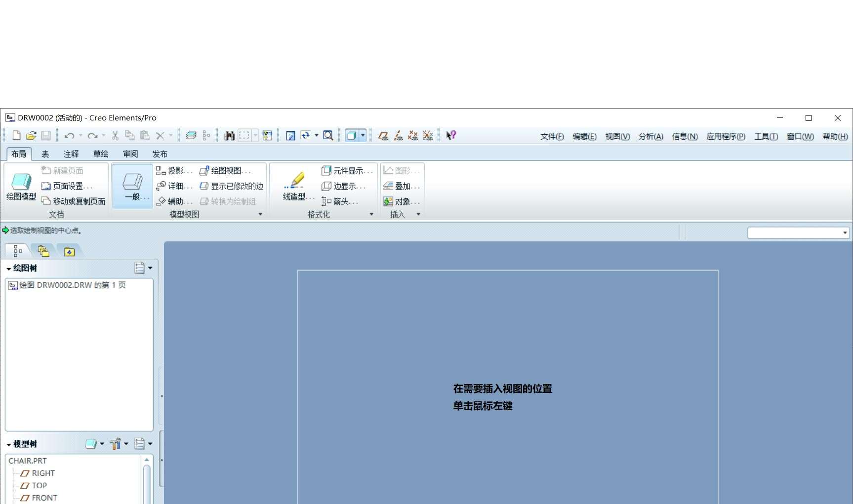Expand the 插入 group arrow
The width and height of the screenshot is (853, 504).
(418, 214)
